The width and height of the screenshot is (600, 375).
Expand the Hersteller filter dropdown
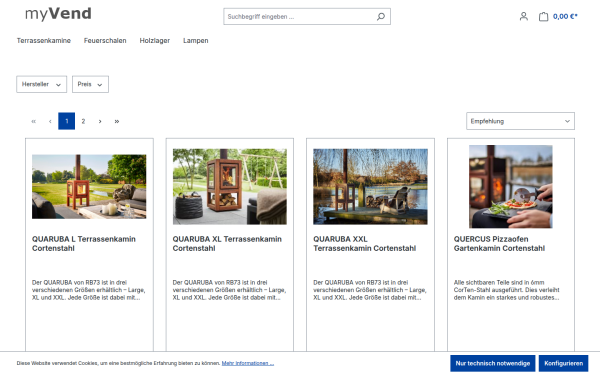pos(41,84)
